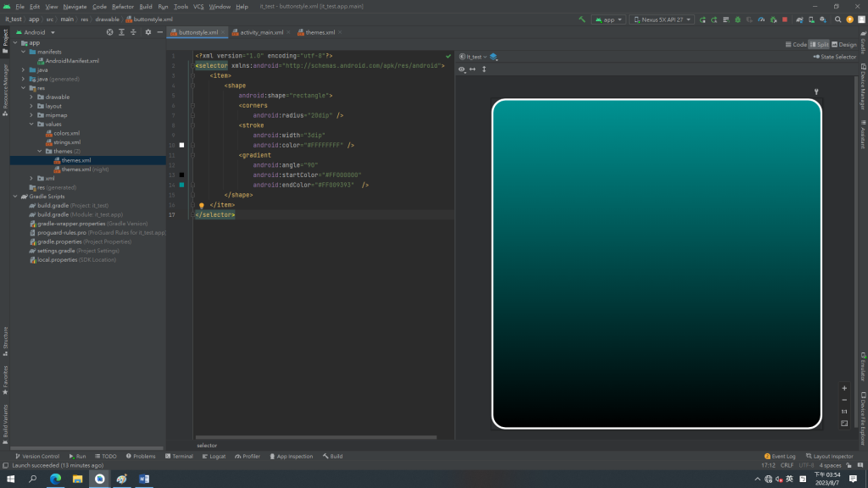The image size is (868, 488).
Task: Switch to the themes.xml editor tab
Action: 320,32
